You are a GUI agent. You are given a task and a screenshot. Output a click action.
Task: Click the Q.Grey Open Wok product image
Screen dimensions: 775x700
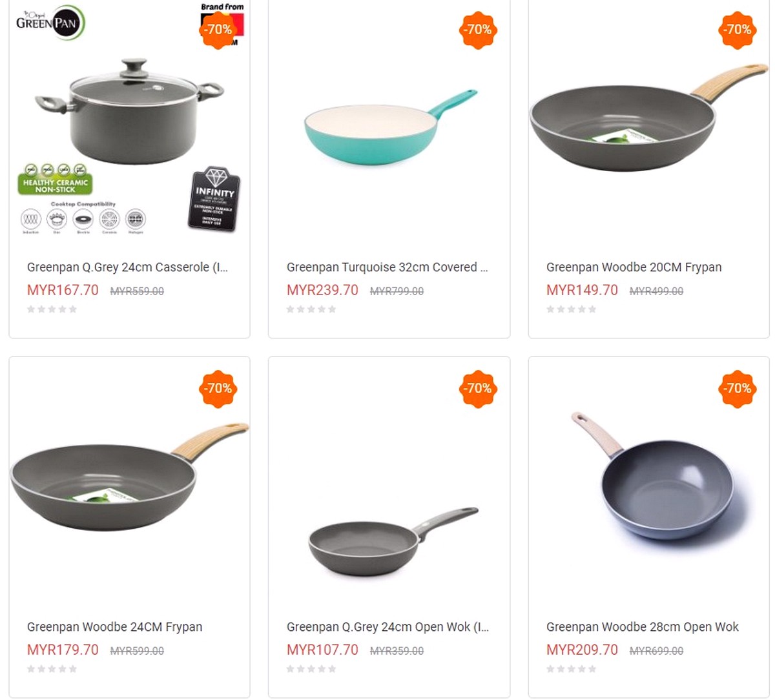[392, 539]
